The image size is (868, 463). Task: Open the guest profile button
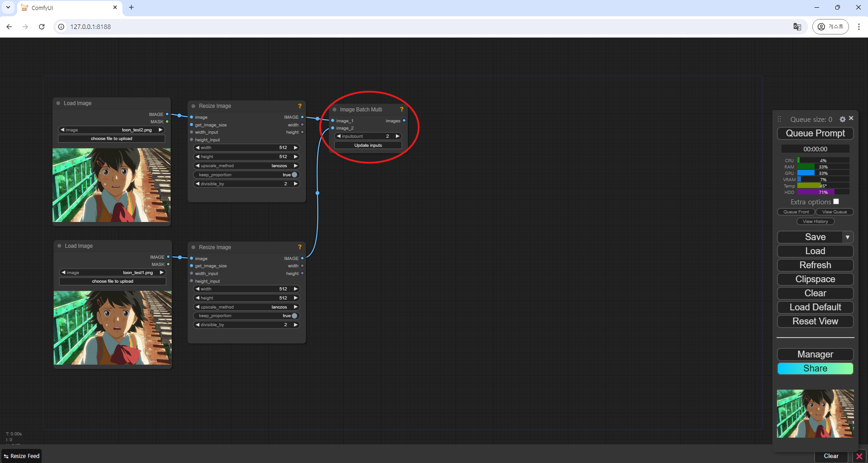coord(830,27)
